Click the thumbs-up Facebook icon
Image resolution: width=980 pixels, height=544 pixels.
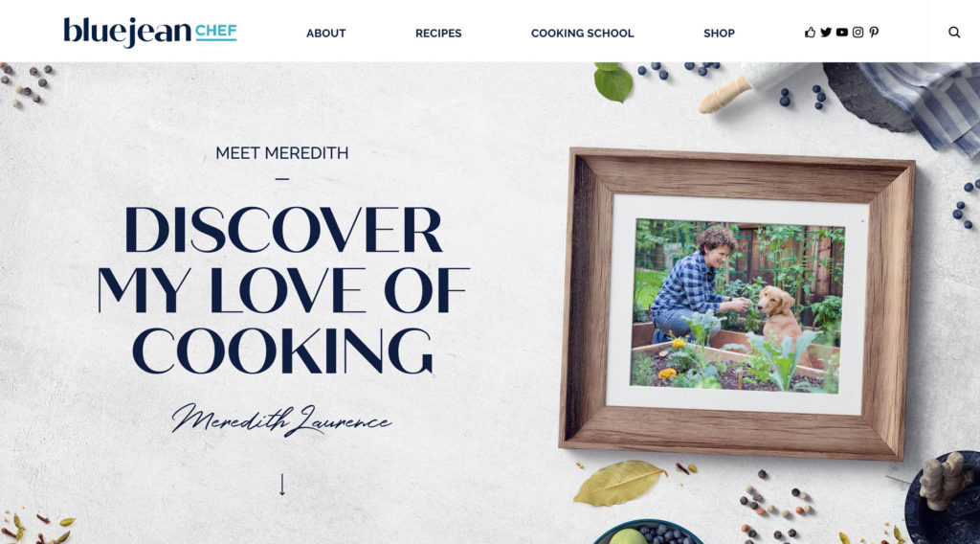tap(810, 33)
